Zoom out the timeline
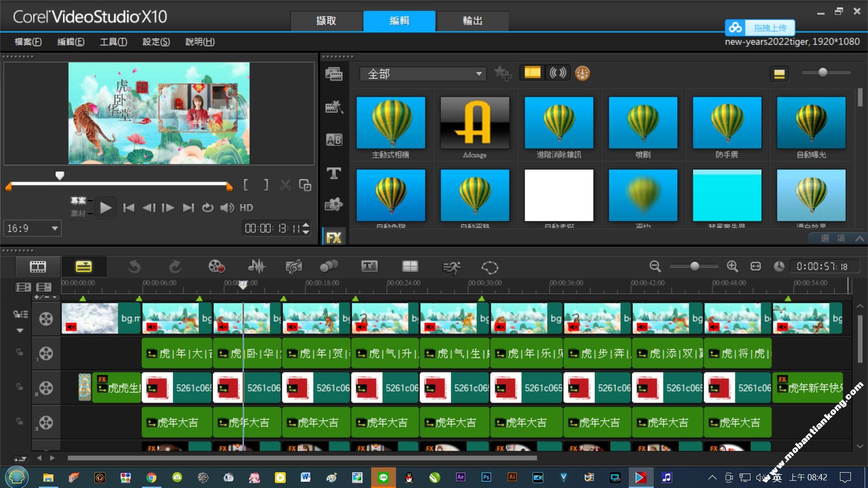868x488 pixels. click(655, 267)
